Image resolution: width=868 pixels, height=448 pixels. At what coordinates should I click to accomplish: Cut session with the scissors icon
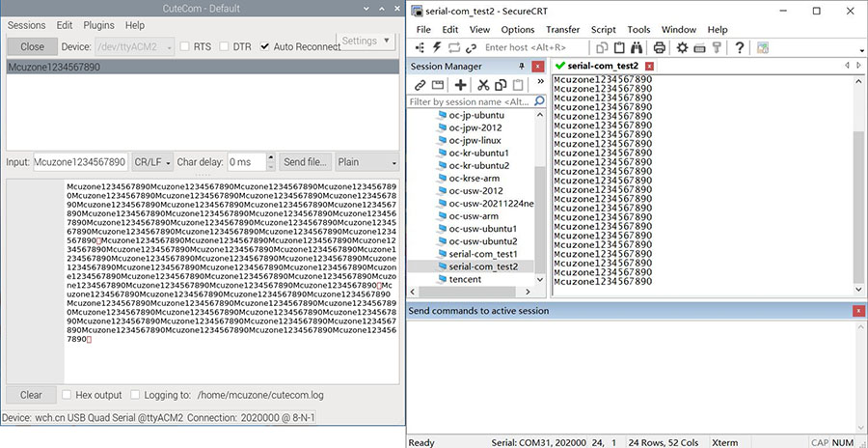[x=483, y=85]
